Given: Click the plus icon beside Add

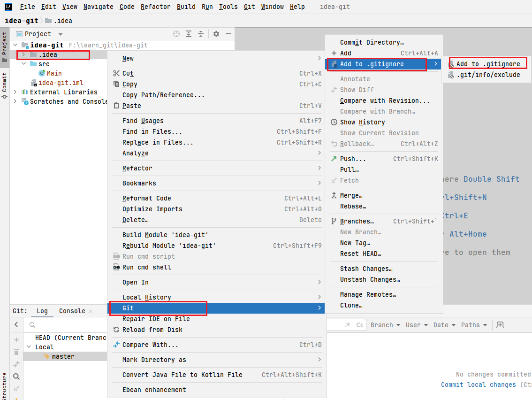Looking at the screenshot, I should (x=334, y=53).
